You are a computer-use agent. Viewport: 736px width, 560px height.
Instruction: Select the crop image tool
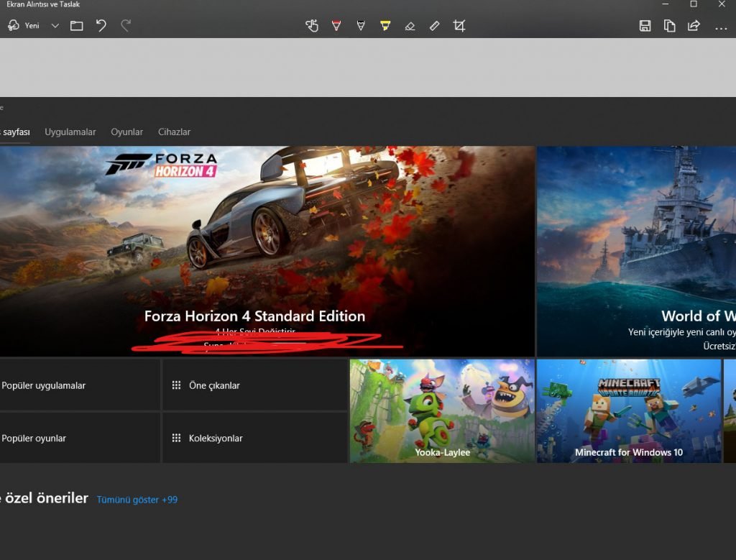tap(459, 26)
